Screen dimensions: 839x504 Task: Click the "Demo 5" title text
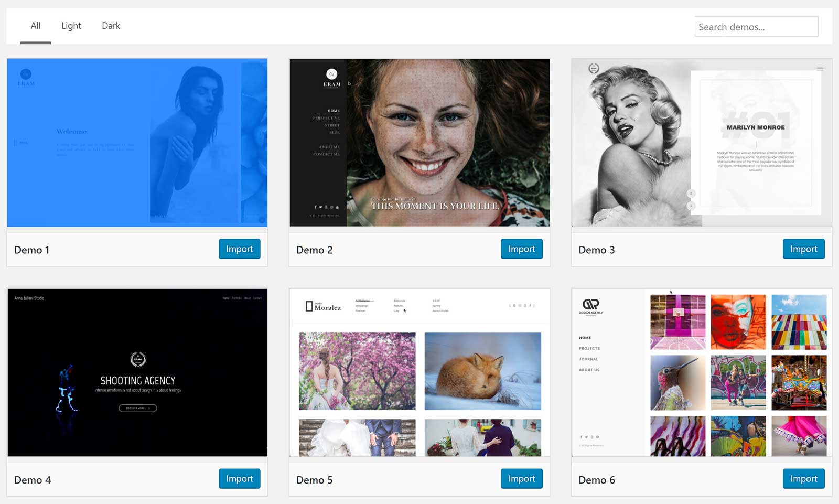point(315,480)
